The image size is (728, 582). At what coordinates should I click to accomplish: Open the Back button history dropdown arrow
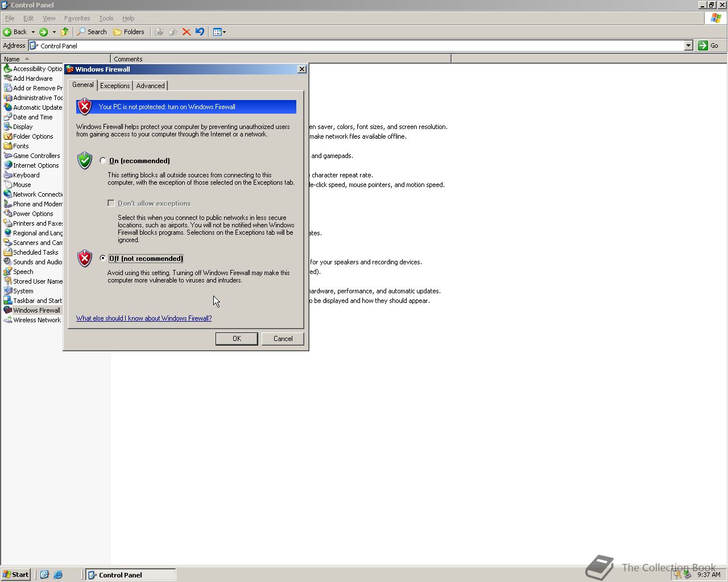click(33, 32)
